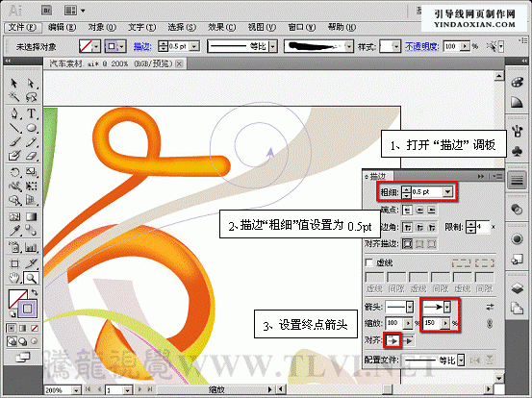
Task: Align stroke to inside (对齐描边)
Action: coord(419,243)
